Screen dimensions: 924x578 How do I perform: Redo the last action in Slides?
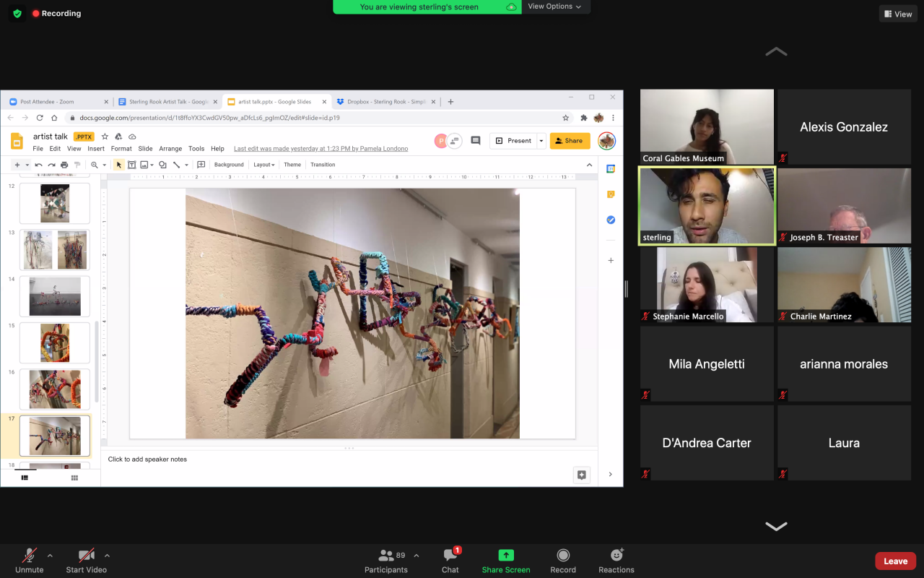click(x=51, y=165)
